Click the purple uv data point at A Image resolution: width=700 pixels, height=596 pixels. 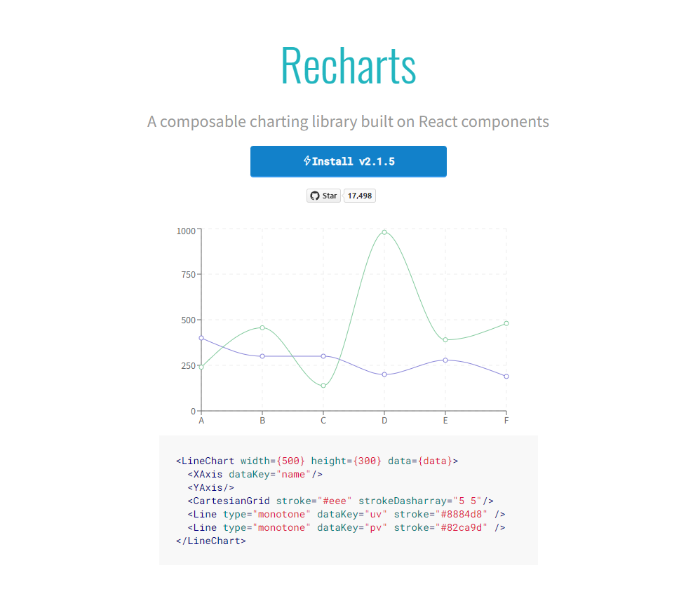pyautogui.click(x=201, y=338)
